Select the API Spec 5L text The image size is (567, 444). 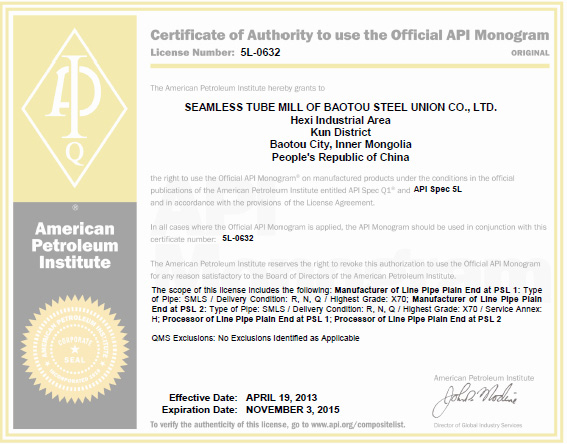[x=438, y=189]
